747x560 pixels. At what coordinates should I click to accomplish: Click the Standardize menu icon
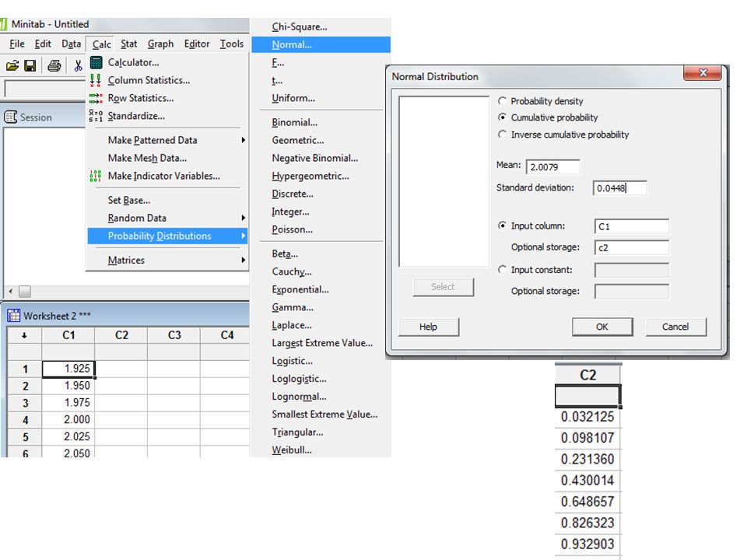[x=96, y=116]
